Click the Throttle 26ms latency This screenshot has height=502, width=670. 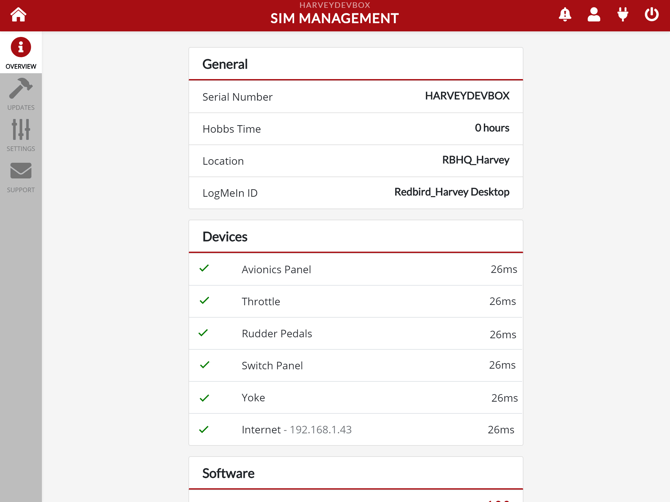tap(502, 301)
